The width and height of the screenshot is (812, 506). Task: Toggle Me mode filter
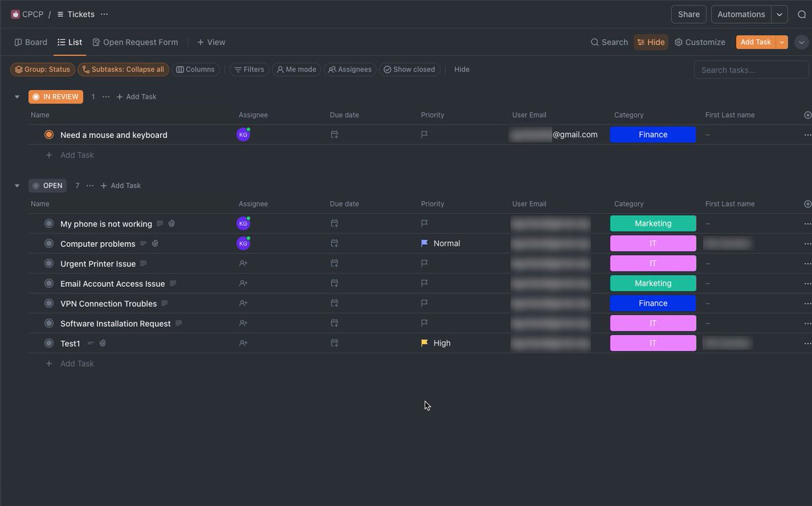coord(296,70)
